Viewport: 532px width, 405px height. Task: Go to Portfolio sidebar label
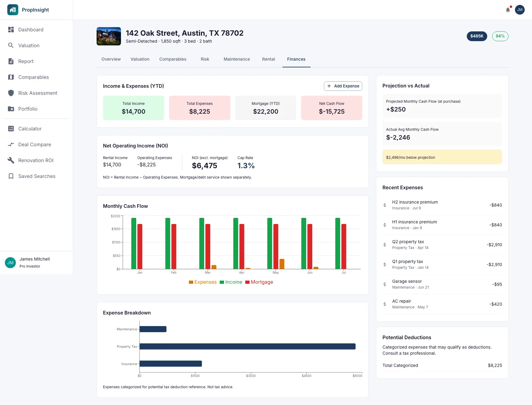[x=28, y=109]
